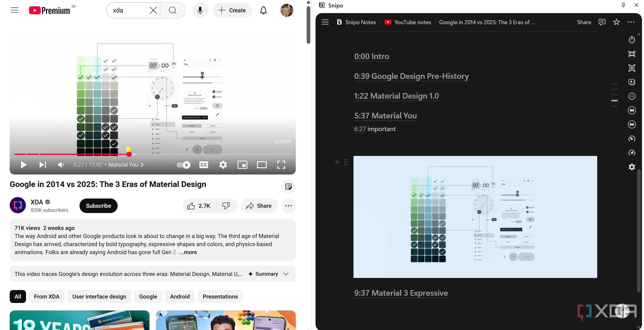Toggle closed captions on the video
644x330 pixels.
[x=204, y=165]
